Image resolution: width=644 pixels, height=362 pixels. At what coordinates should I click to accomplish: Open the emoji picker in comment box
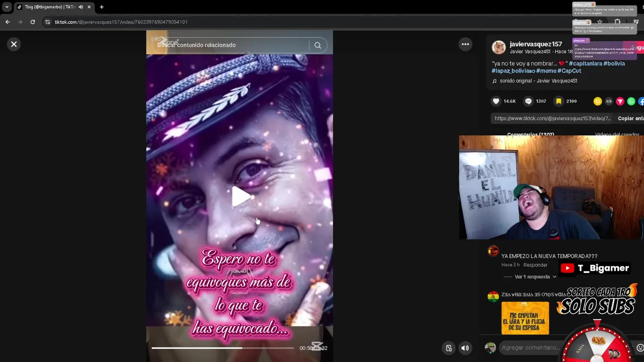click(x=640, y=348)
